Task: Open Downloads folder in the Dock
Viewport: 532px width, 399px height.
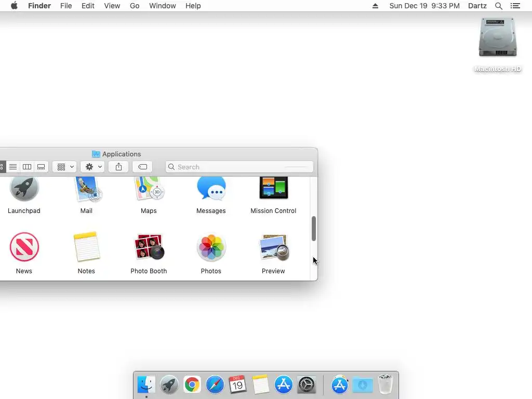Action: tap(362, 385)
